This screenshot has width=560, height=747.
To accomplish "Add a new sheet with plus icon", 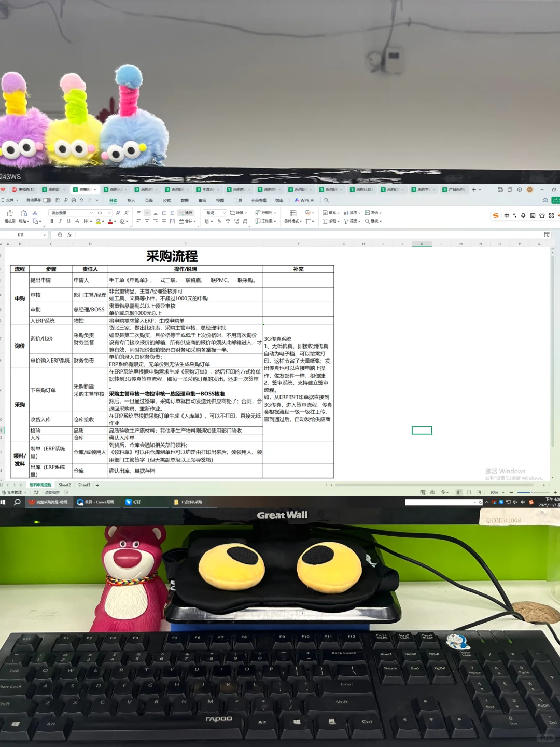I will (x=97, y=485).
